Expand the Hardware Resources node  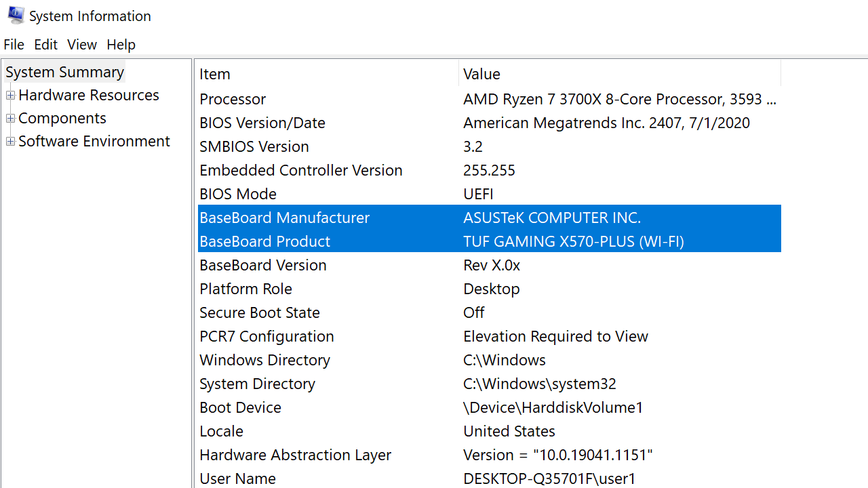coord(10,96)
